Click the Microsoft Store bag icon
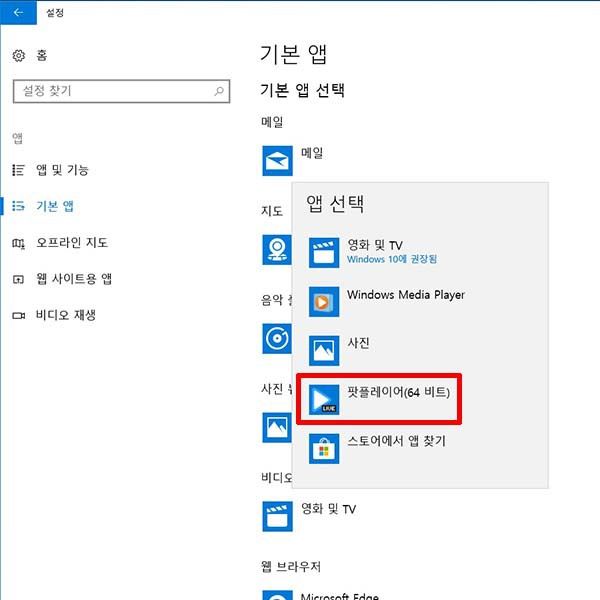600x600 pixels. [x=324, y=448]
